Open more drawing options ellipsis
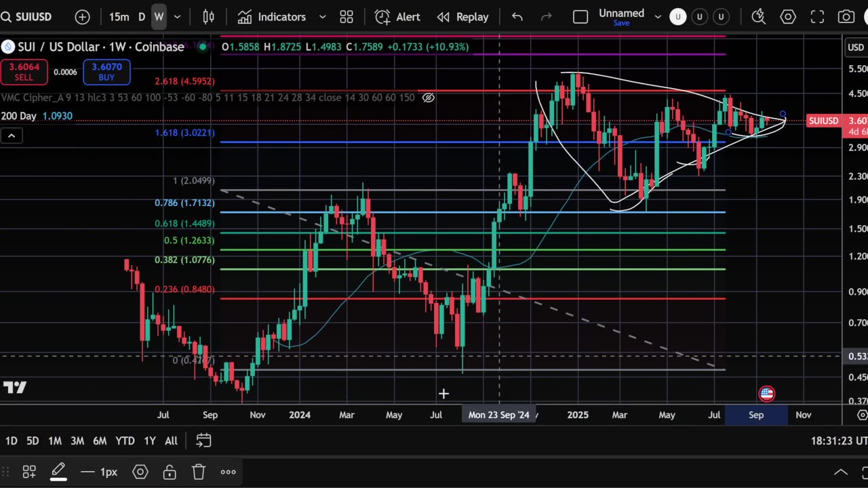 coord(228,472)
